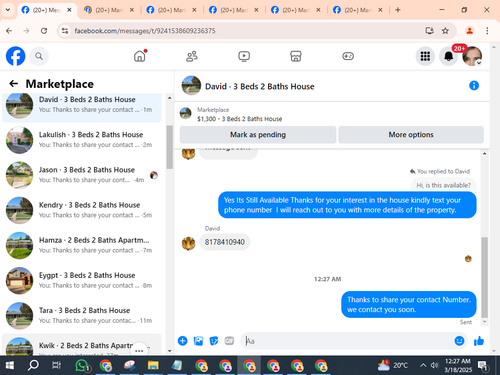Open the Chrome profile icon
The width and height of the screenshot is (500, 375).
470,31
